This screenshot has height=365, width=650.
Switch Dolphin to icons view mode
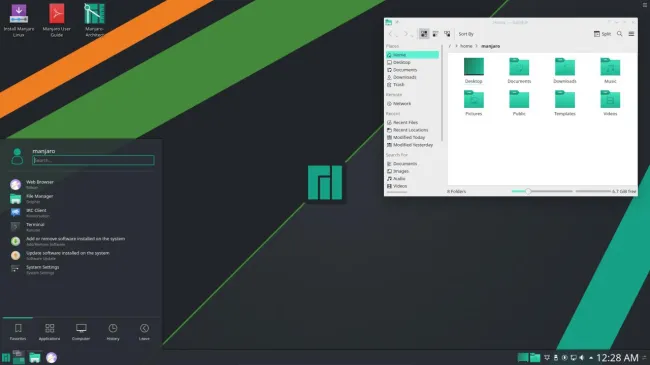(x=424, y=34)
